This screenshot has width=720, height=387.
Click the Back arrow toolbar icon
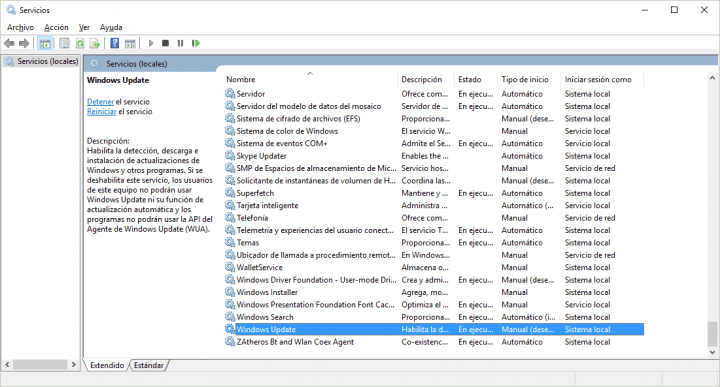point(9,43)
